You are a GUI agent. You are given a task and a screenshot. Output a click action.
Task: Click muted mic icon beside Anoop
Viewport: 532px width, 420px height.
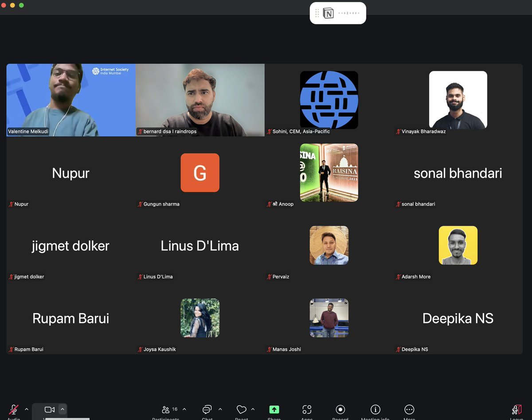269,204
